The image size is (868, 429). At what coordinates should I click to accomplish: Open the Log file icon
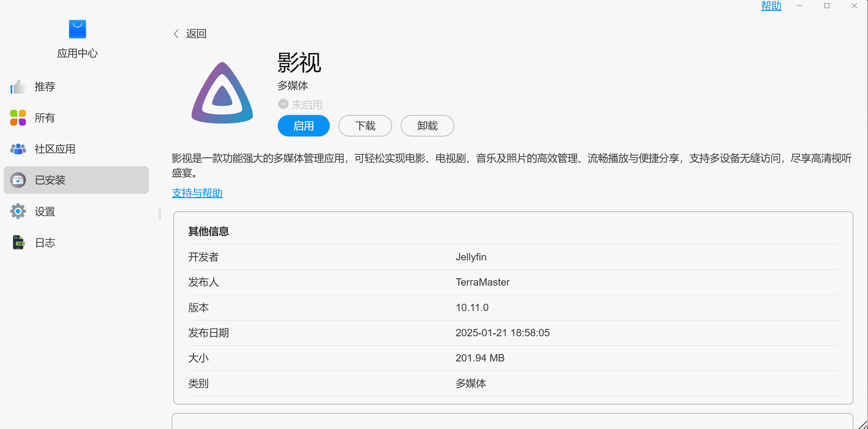pyautogui.click(x=19, y=242)
